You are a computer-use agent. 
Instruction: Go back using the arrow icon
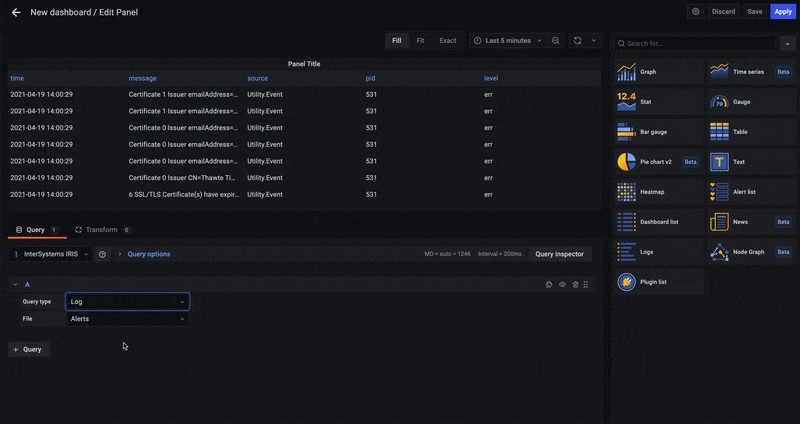[x=15, y=12]
